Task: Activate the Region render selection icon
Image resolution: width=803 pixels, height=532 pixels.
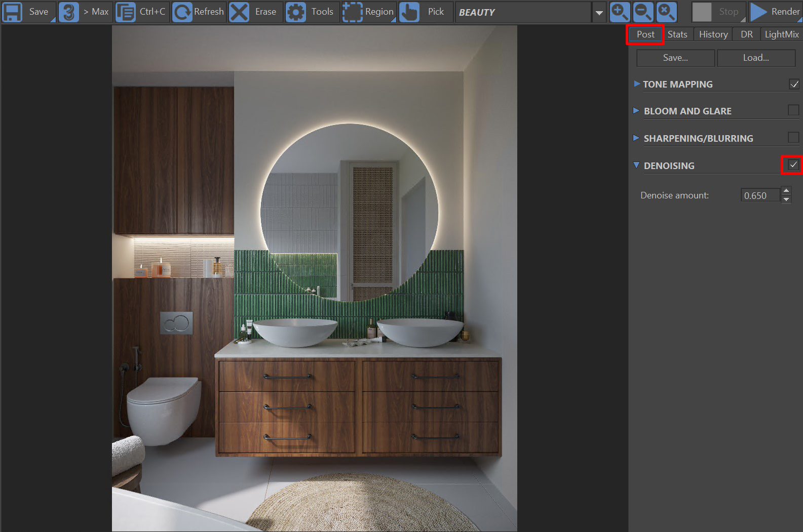Action: pyautogui.click(x=353, y=12)
